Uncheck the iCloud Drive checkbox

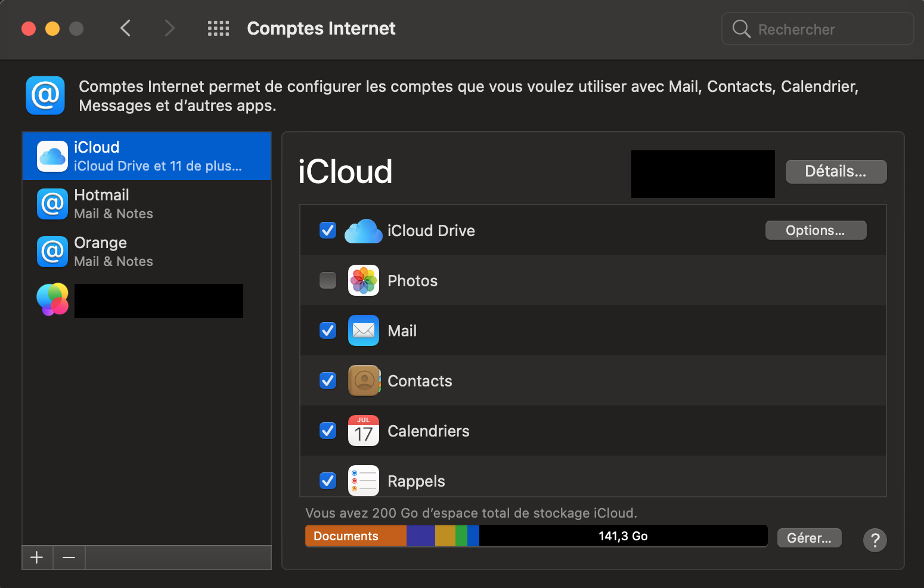click(x=328, y=230)
